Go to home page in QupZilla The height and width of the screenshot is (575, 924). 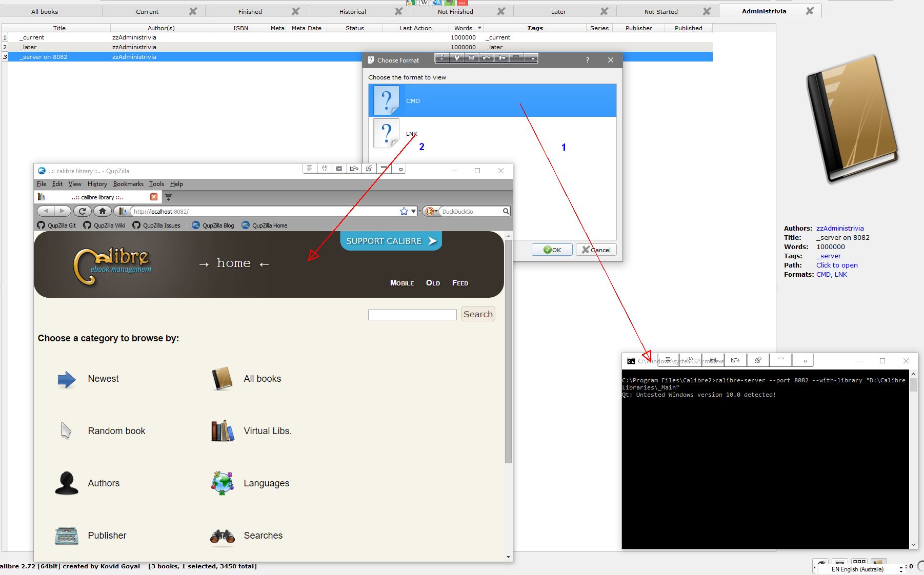click(103, 211)
